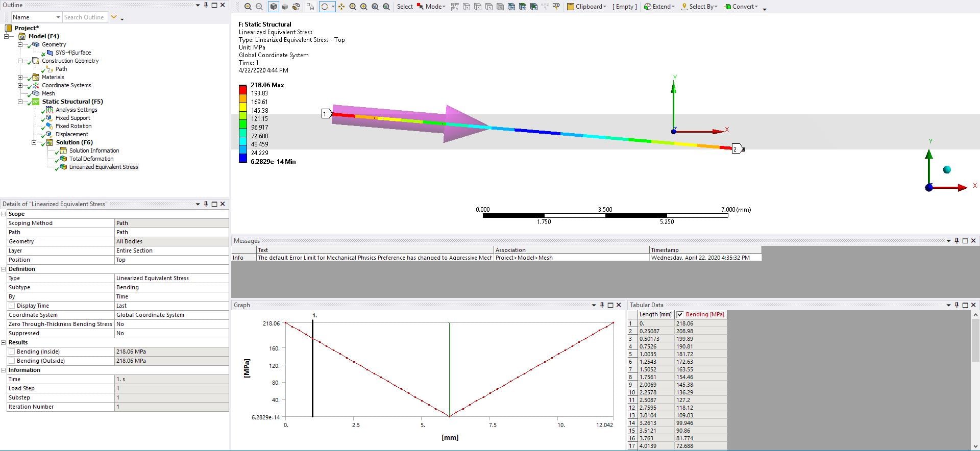Collapse the Solution (F6) node
Image resolution: width=980 pixels, height=451 pixels.
point(34,142)
